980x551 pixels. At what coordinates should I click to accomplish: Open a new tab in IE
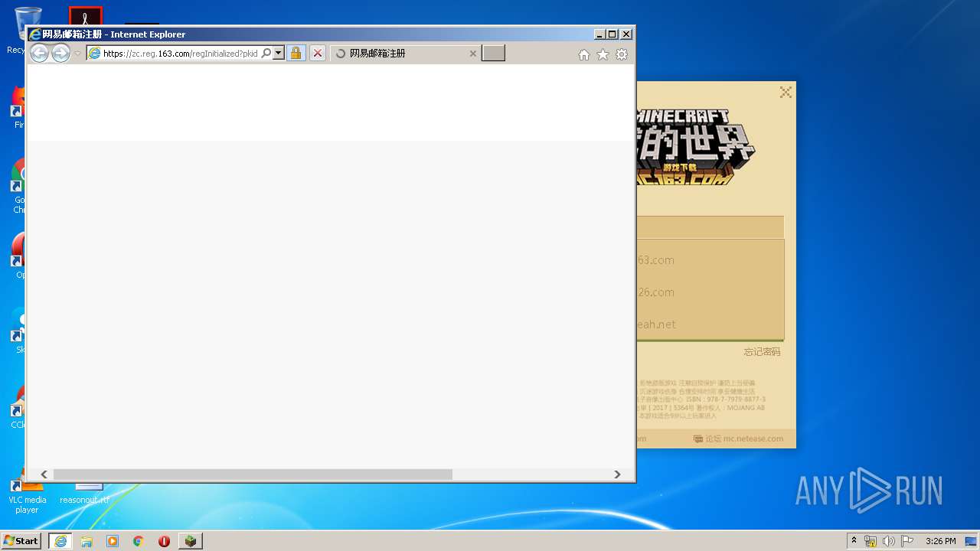point(493,53)
